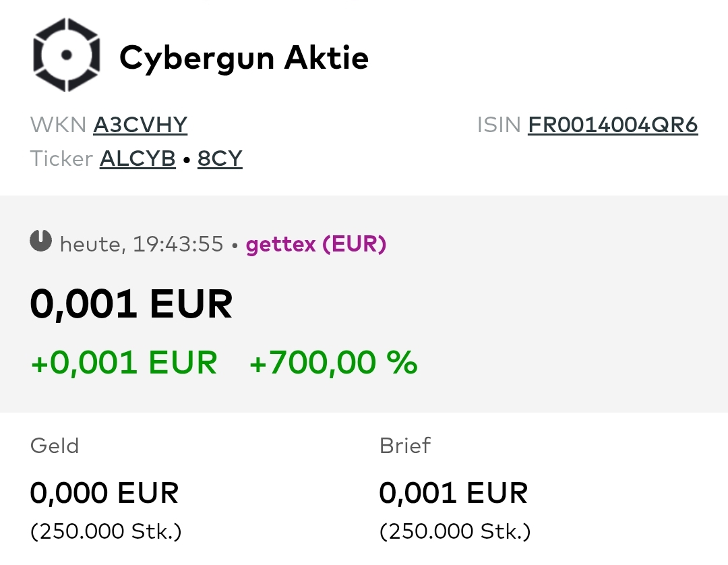
Task: Click the Geld label
Action: pos(54,445)
